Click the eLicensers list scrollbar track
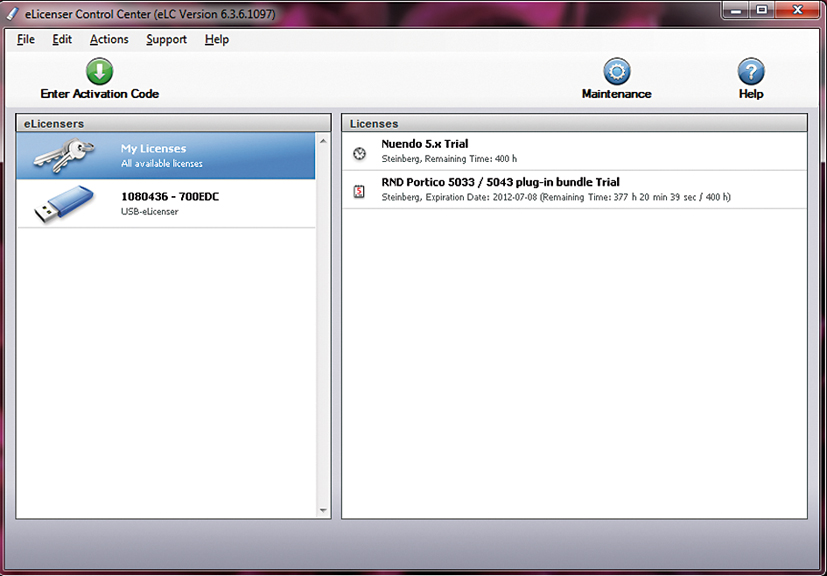The width and height of the screenshot is (827, 576). click(x=323, y=325)
